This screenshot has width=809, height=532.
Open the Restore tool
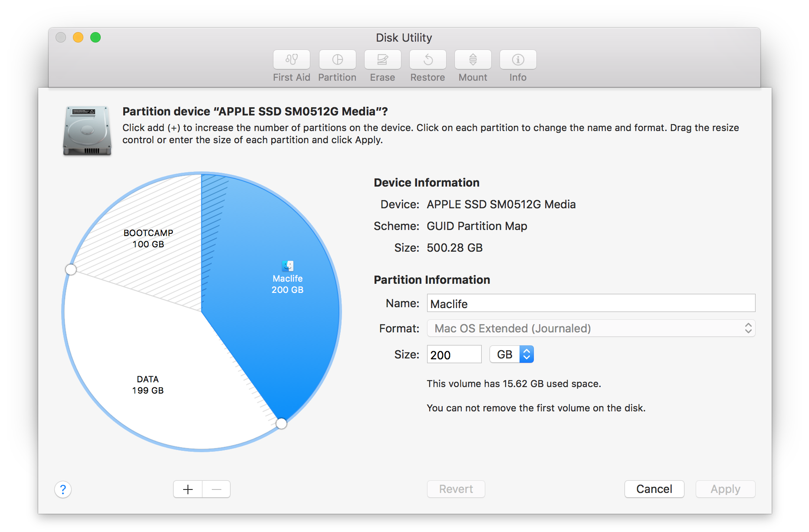(x=428, y=60)
